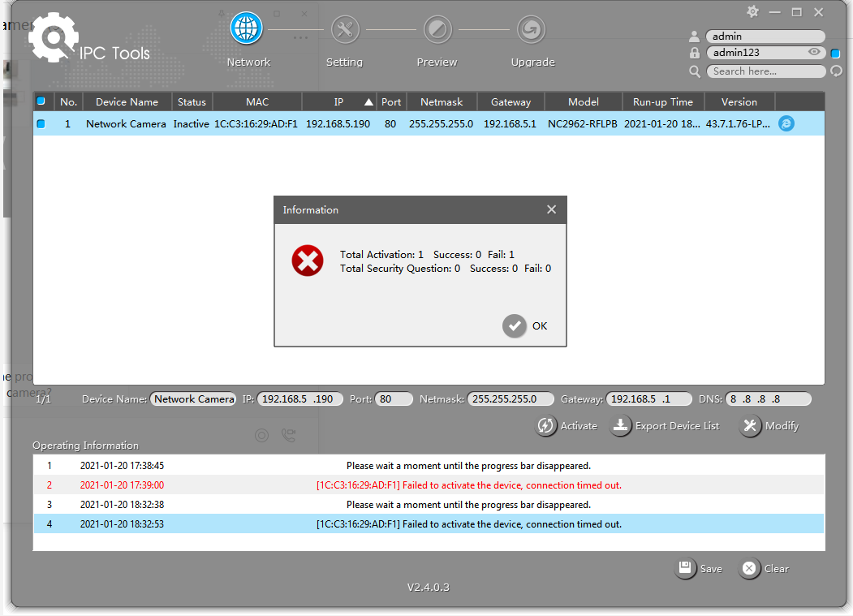Focus the admin username field
The height and width of the screenshot is (616, 853).
click(765, 37)
